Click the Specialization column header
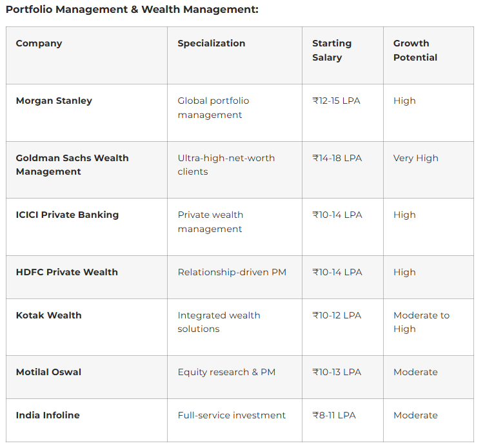This screenshot has height=448, width=485. click(212, 43)
